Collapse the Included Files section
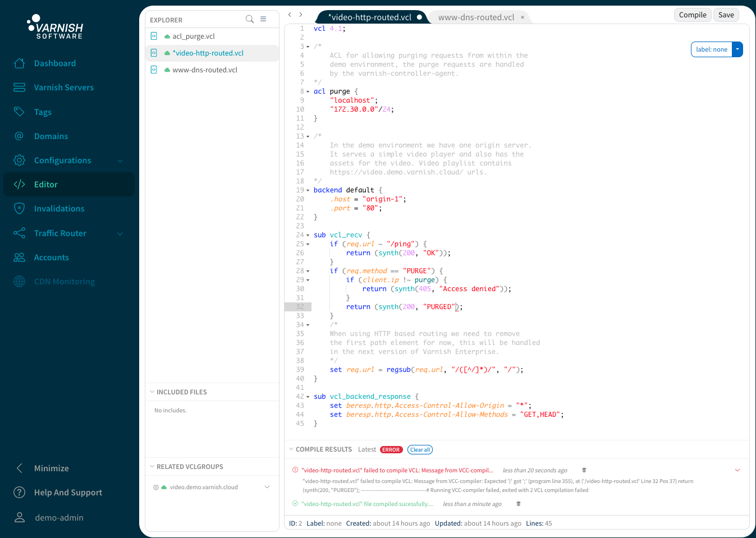The height and width of the screenshot is (538, 756). click(x=152, y=392)
